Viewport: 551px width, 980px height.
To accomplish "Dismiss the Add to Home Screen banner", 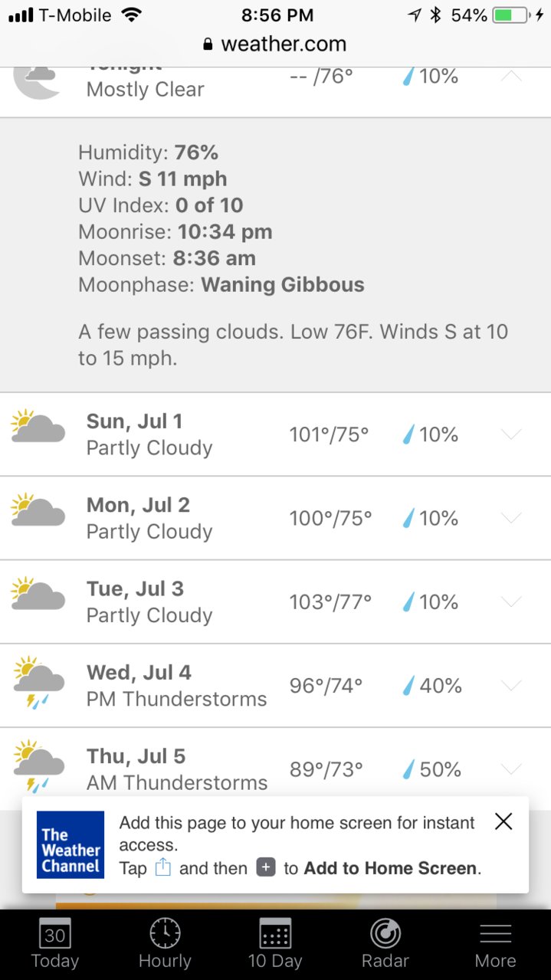I will (503, 821).
